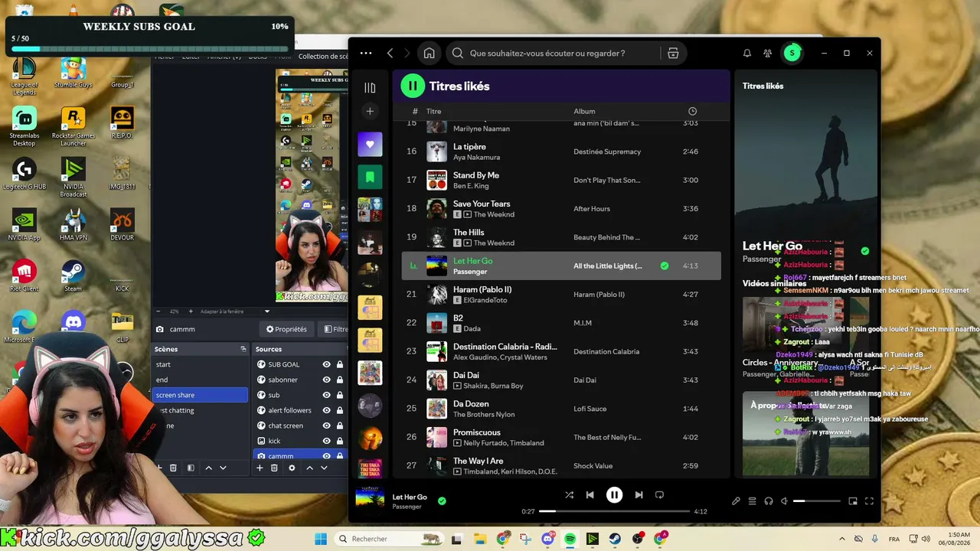This screenshot has width=980, height=551.
Task: Open the Spotify three-dot main menu
Action: 366,53
